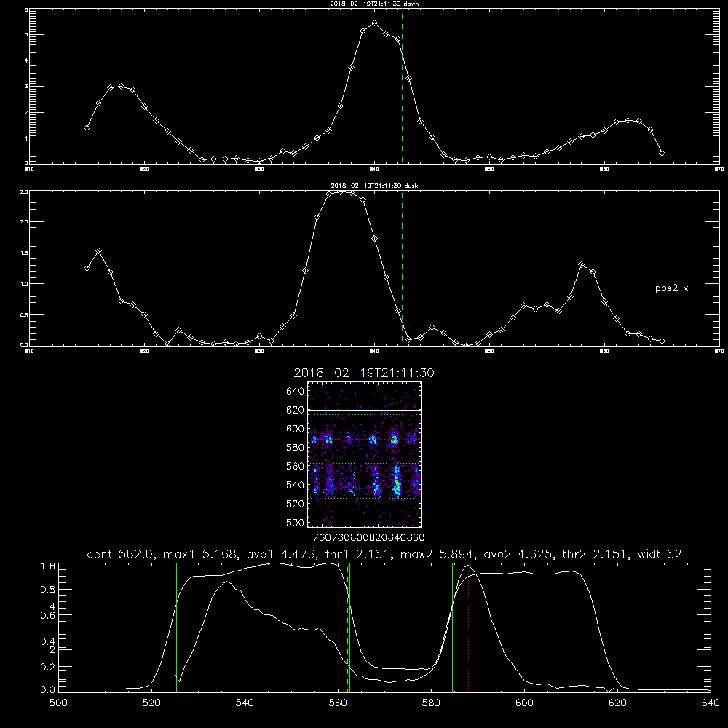Viewport: 728px width, 728px height.
Task: Click the "540" y-axis label beside the heatmap
Action: coord(296,485)
